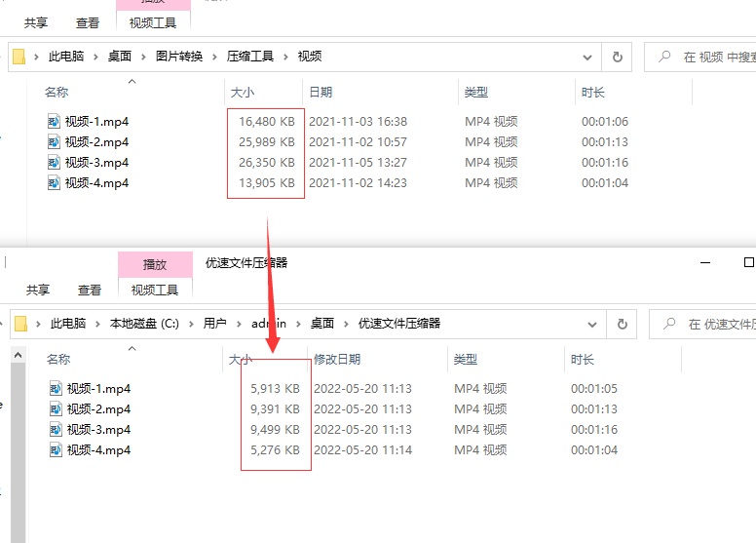756x543 pixels.
Task: Click the folder icon in the 视频 address bar
Action: click(19, 57)
